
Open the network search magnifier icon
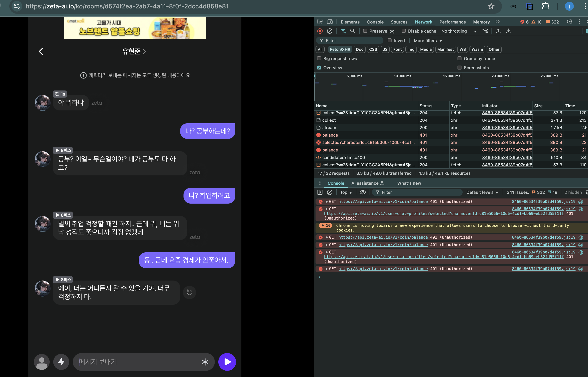pos(352,31)
